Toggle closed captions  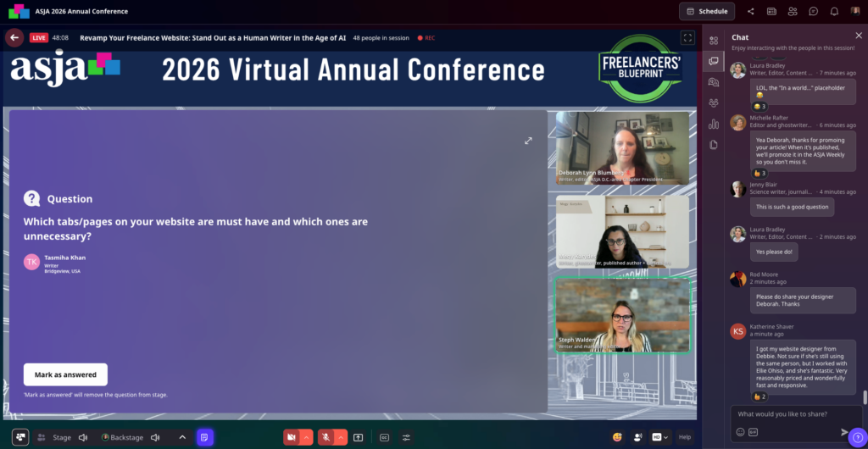(x=384, y=437)
